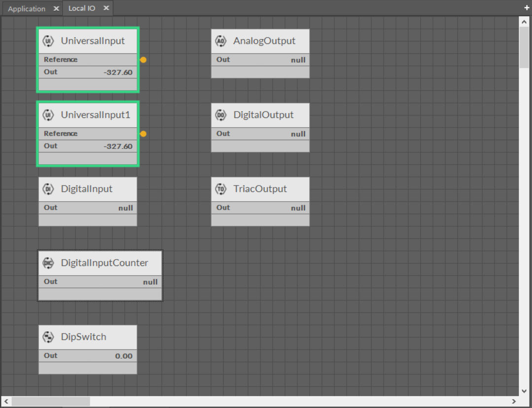Click the TriacOutput TO icon
532x408 pixels.
(220, 189)
